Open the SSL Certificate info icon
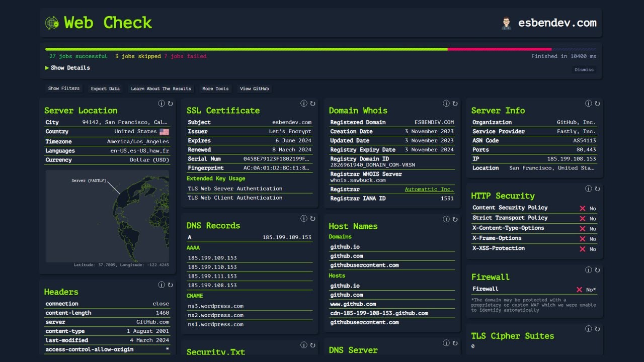This screenshot has height=362, width=644. pos(304,103)
